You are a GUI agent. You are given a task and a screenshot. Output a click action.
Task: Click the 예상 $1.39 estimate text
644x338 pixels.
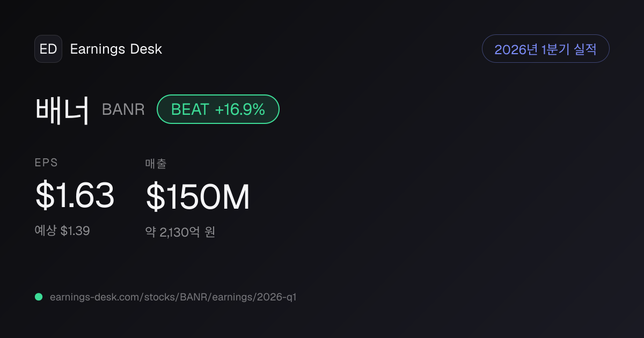[62, 231]
